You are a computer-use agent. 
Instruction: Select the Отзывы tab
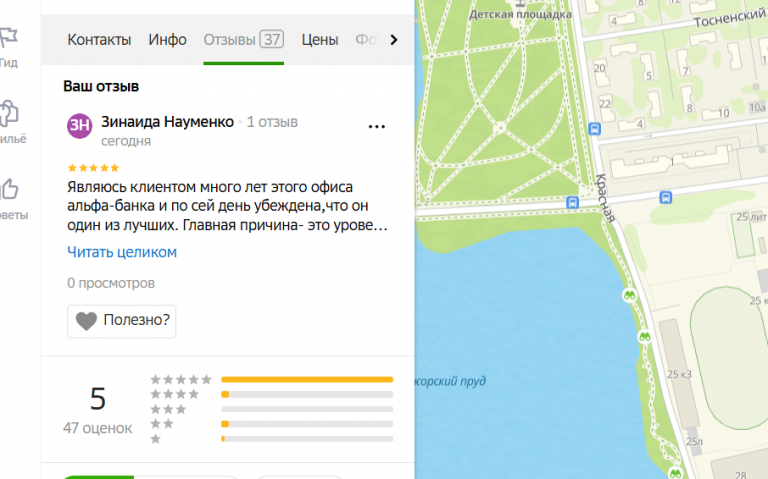[x=243, y=40]
